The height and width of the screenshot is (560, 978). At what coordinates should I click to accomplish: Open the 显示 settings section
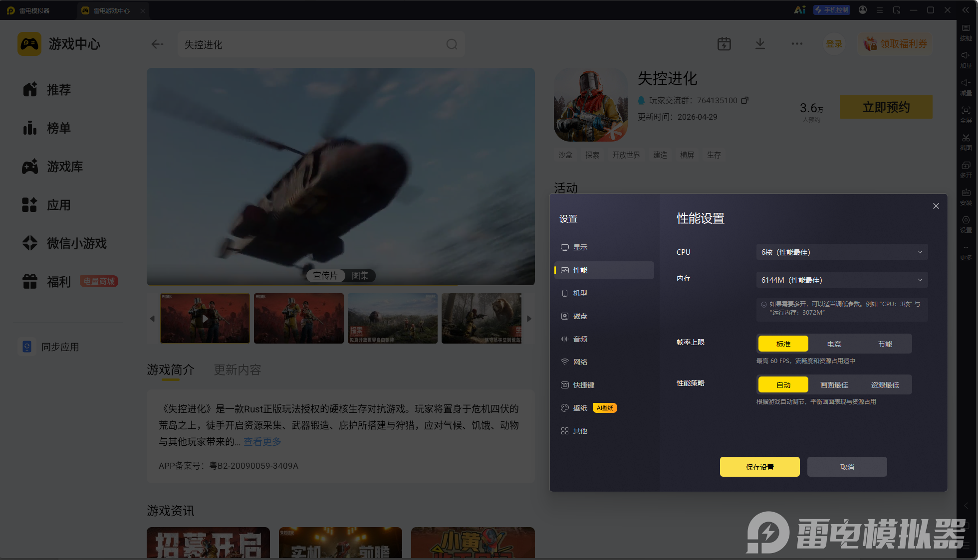(604, 247)
